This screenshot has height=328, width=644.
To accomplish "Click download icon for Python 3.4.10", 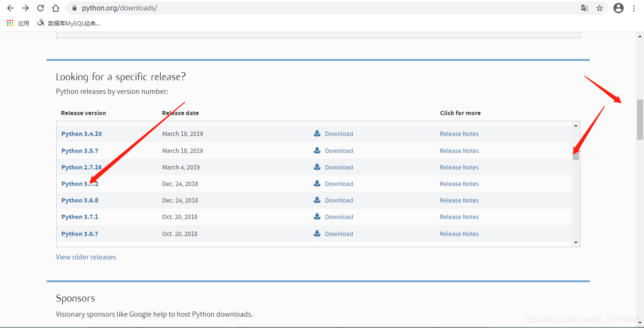I will (317, 134).
